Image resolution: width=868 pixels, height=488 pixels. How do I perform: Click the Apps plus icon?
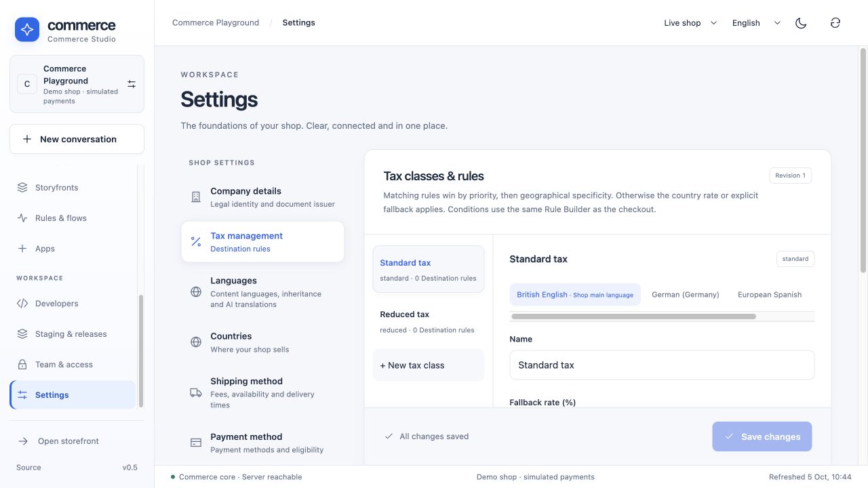pos(22,249)
